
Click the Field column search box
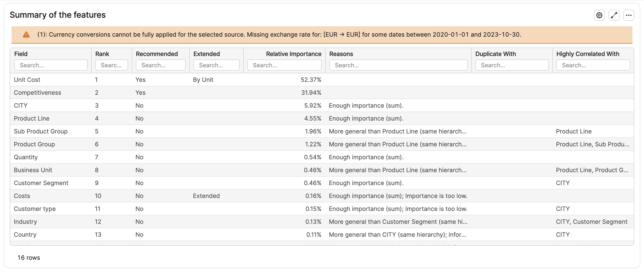click(51, 65)
